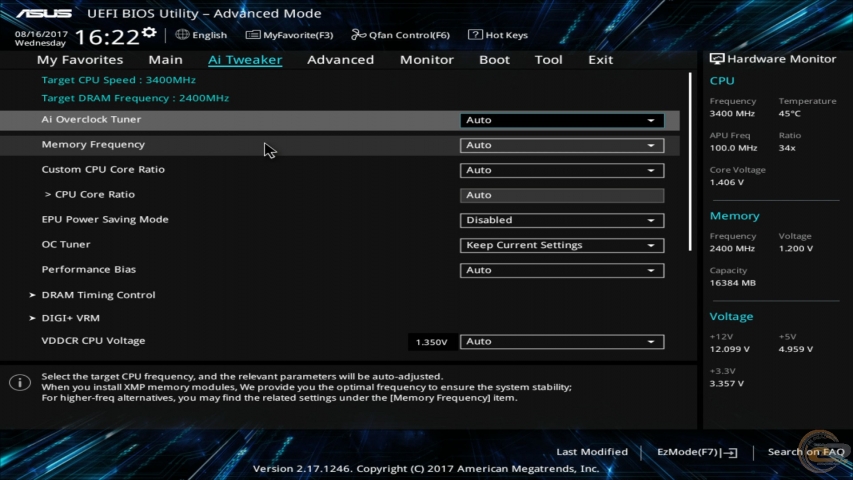853x480 pixels.
Task: Click the Hardware Monitor display icon
Action: tap(717, 59)
